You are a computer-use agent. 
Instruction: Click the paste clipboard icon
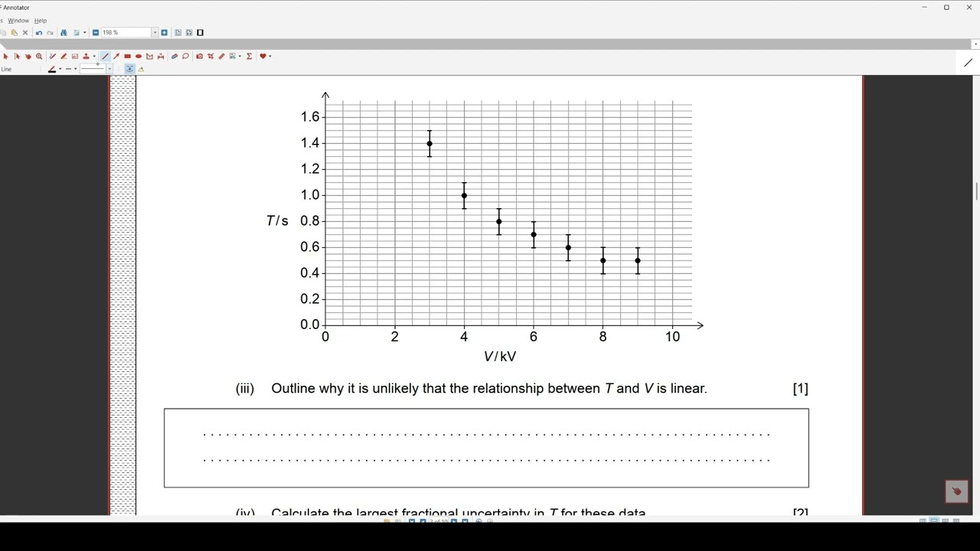click(x=14, y=33)
